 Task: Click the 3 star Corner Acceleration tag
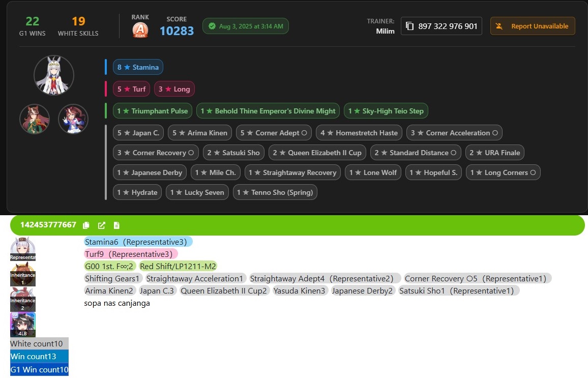click(x=455, y=133)
